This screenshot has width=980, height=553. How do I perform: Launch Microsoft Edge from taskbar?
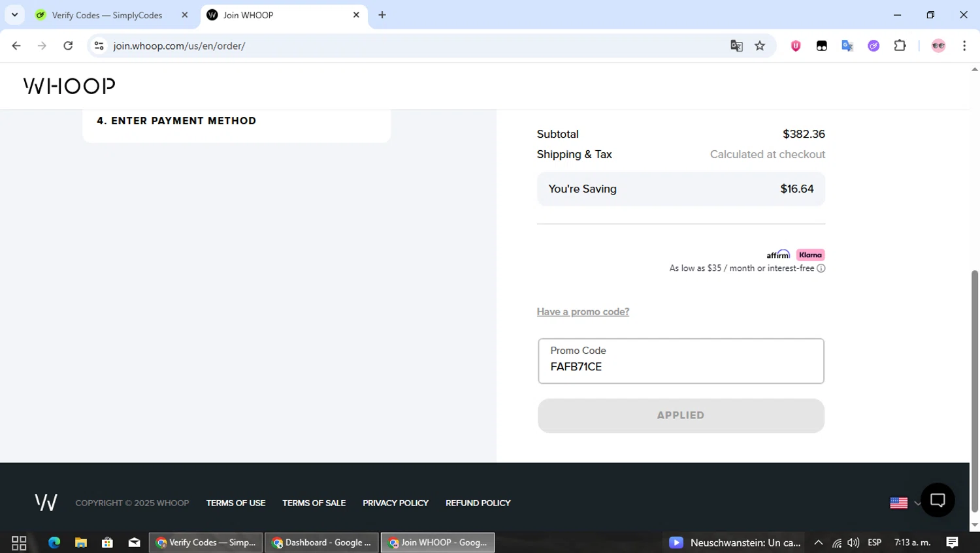coord(54,543)
